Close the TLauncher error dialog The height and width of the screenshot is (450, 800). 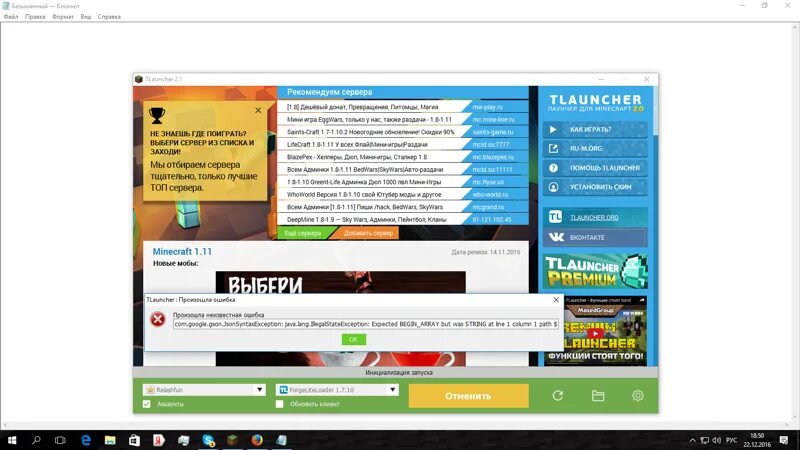click(556, 299)
